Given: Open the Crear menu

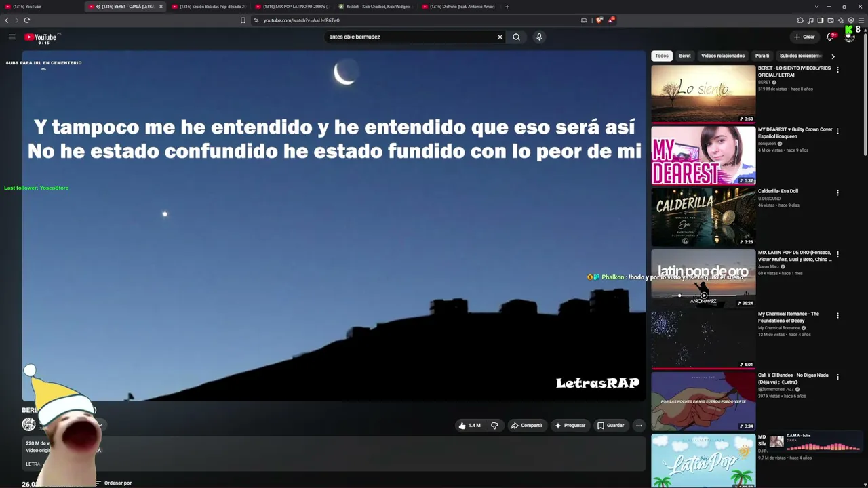Looking at the screenshot, I should pos(804,37).
